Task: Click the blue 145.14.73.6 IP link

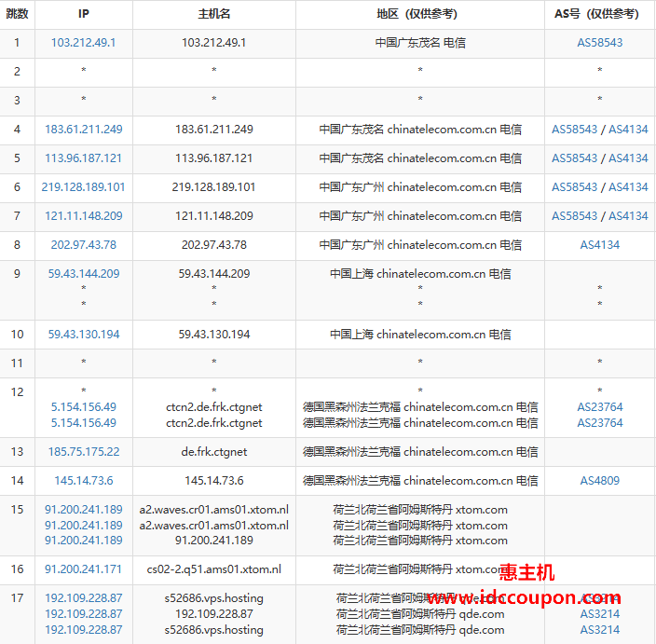Action: coord(83,481)
